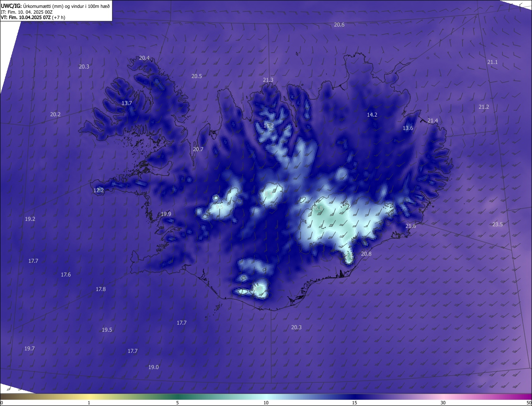Click the colorbar tick labeled 0
The image size is (532, 406).
click(x=2, y=403)
